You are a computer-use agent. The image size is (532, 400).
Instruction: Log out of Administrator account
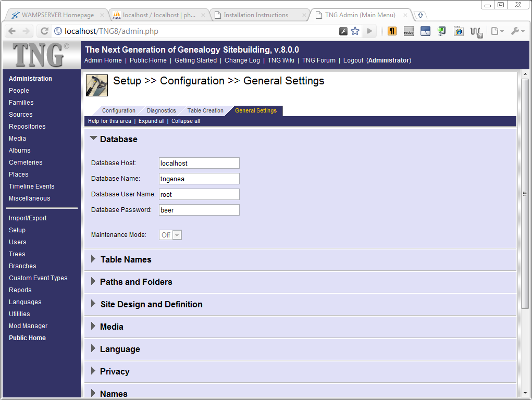coord(353,60)
